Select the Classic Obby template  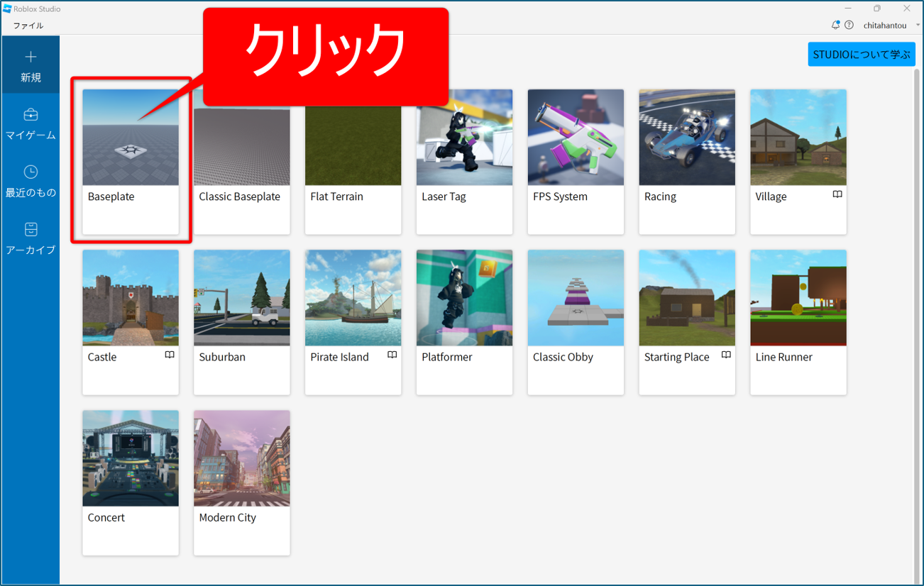pyautogui.click(x=576, y=298)
